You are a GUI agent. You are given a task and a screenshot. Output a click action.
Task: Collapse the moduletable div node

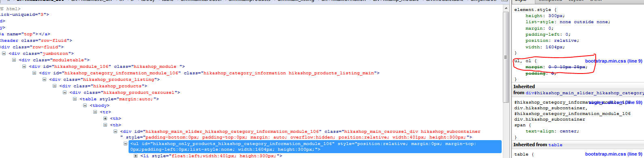(14, 60)
